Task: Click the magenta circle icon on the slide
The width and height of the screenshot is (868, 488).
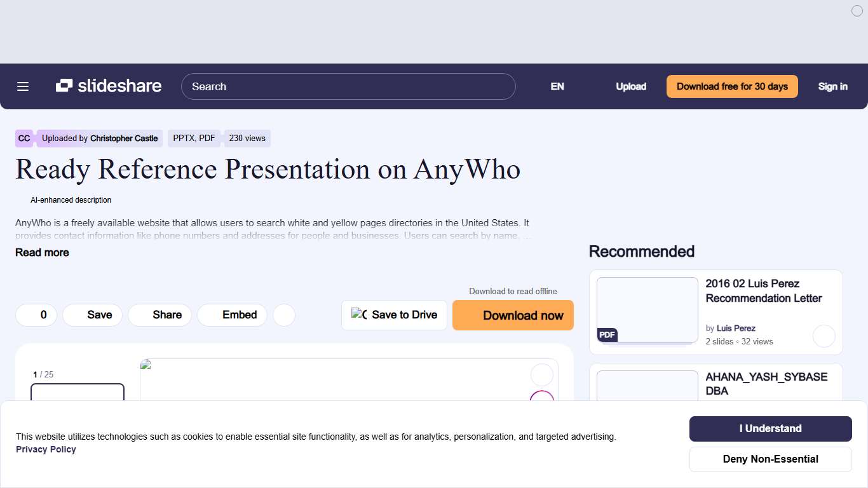Action: pyautogui.click(x=541, y=400)
